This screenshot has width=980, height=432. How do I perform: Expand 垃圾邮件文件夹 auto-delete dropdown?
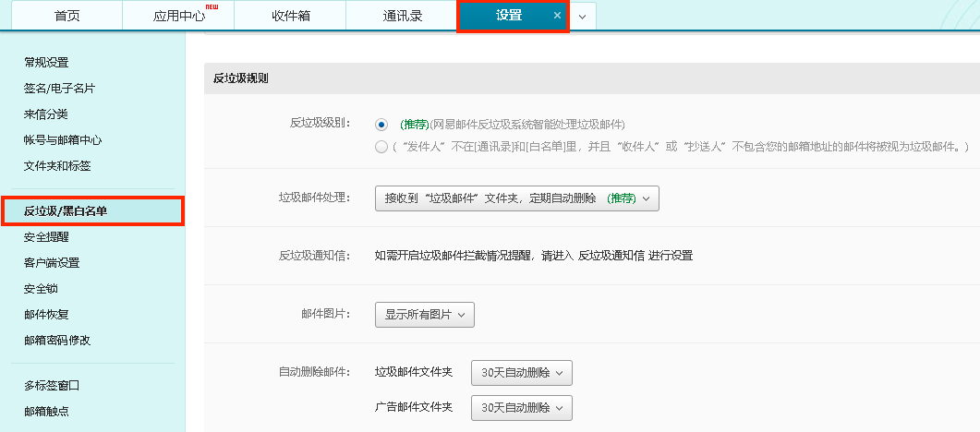point(521,373)
